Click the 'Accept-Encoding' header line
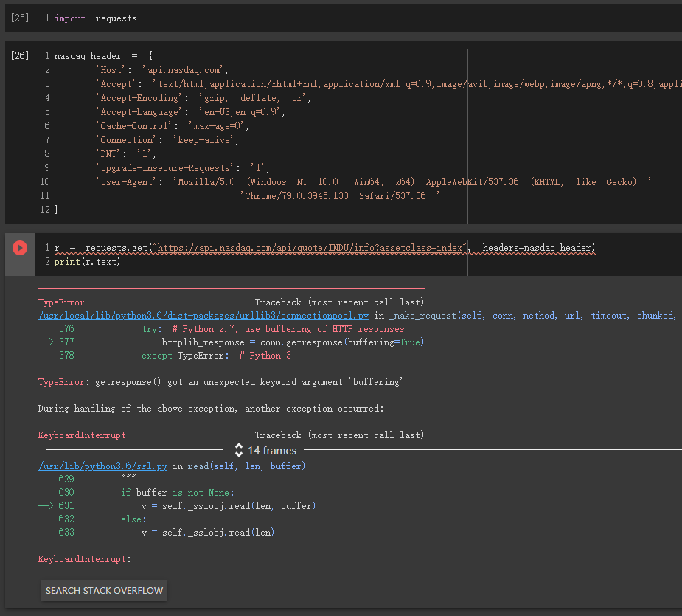 203,98
